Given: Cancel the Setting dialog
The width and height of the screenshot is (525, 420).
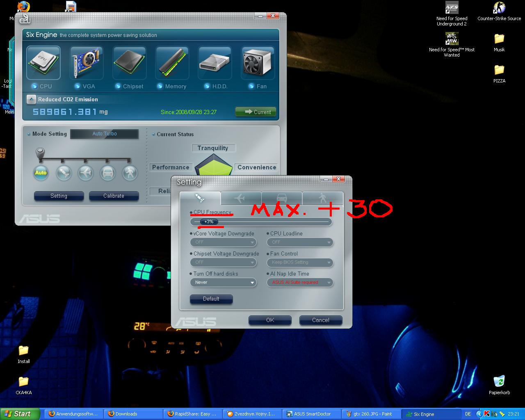Looking at the screenshot, I should (321, 320).
